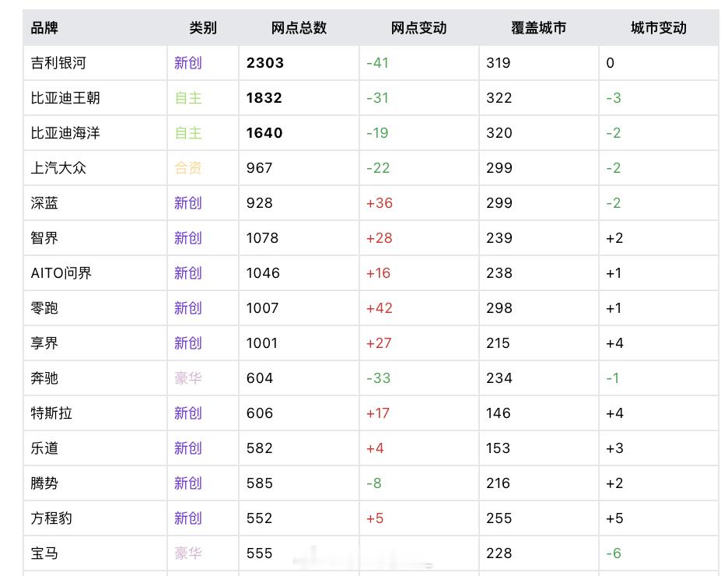Click the -41 change for 吉利银河
The width and height of the screenshot is (728, 576).
[x=377, y=63]
